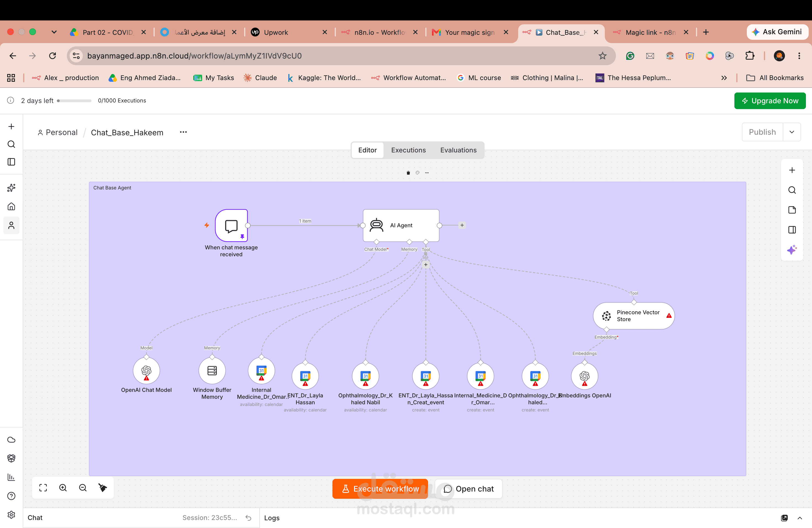
Task: Click the browser address bar
Action: coord(341,56)
